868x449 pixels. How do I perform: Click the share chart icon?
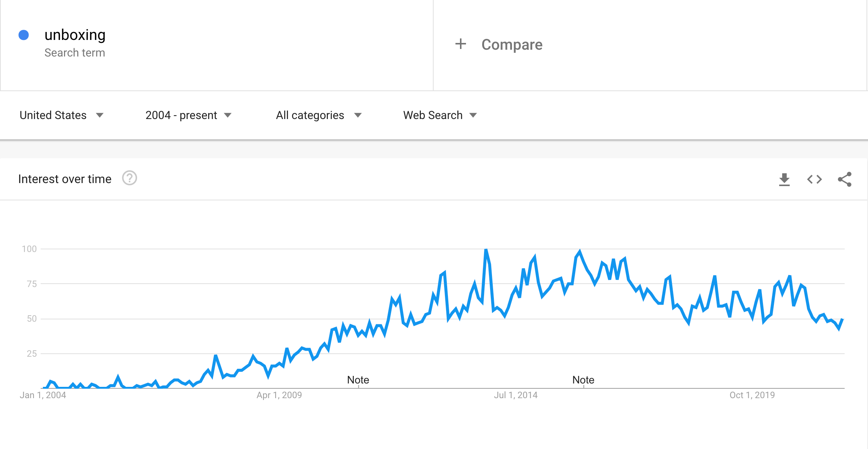click(844, 179)
